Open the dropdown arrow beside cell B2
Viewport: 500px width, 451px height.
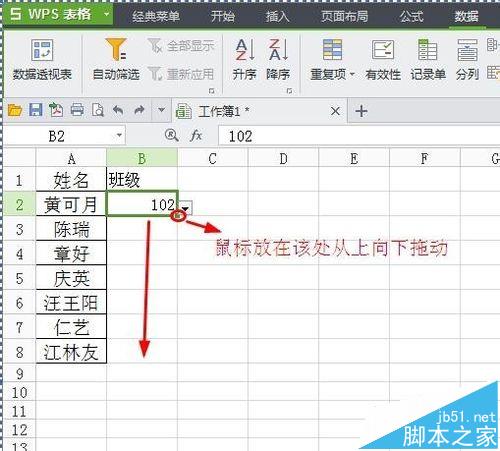pos(186,208)
